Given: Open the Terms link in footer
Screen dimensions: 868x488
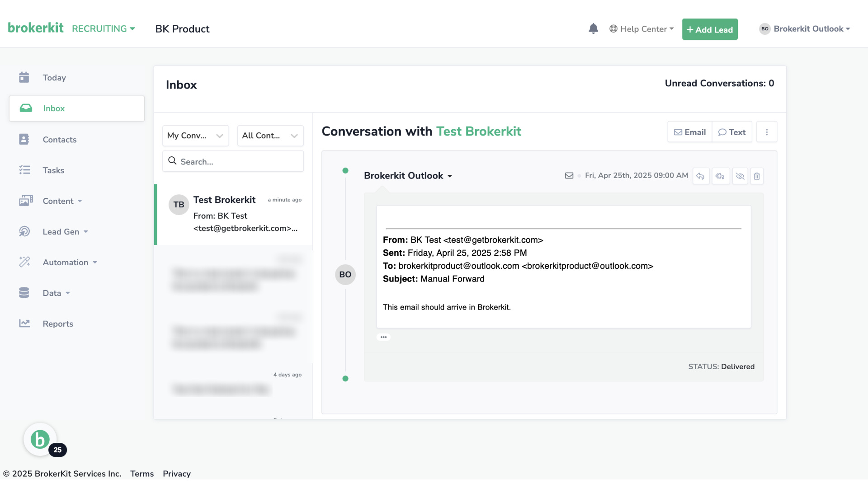Looking at the screenshot, I should point(142,474).
